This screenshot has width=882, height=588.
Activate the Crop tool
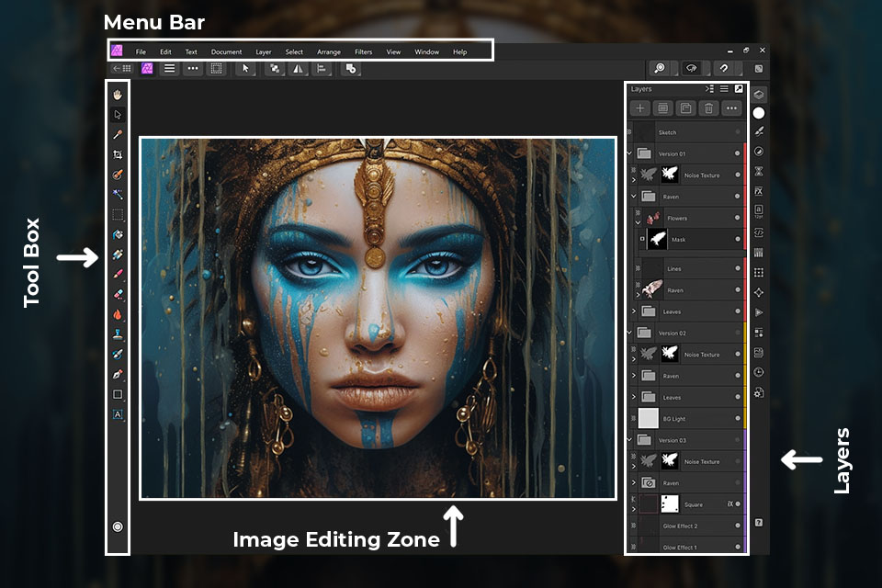point(118,154)
